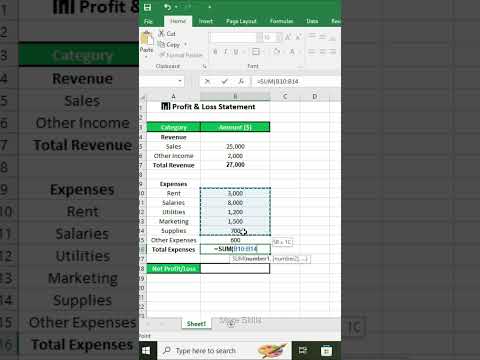Open the Borders button
The width and height of the screenshot is (480, 360).
tap(256, 52)
